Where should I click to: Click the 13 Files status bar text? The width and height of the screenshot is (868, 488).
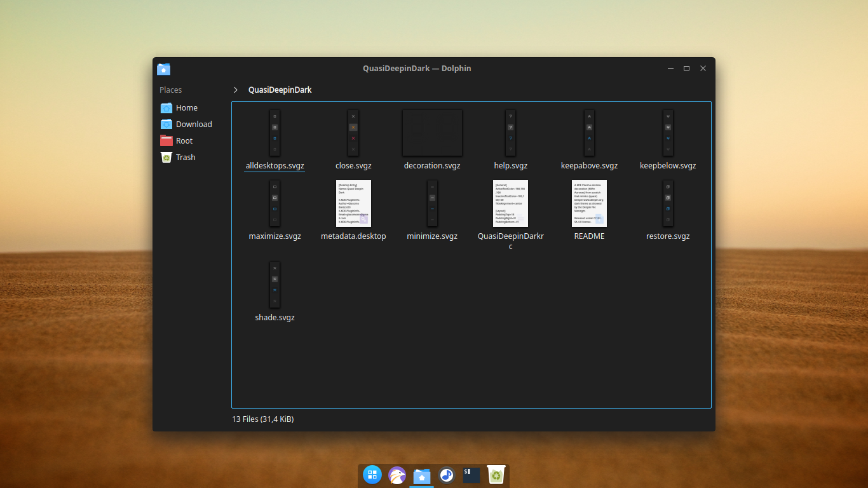pyautogui.click(x=263, y=419)
